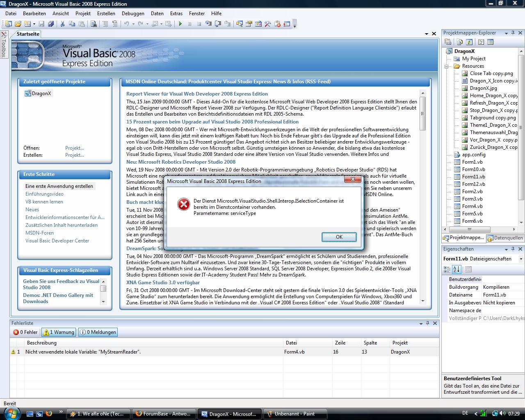This screenshot has height=420, width=525.
Task: Open the Erstellen menu
Action: pos(106,14)
